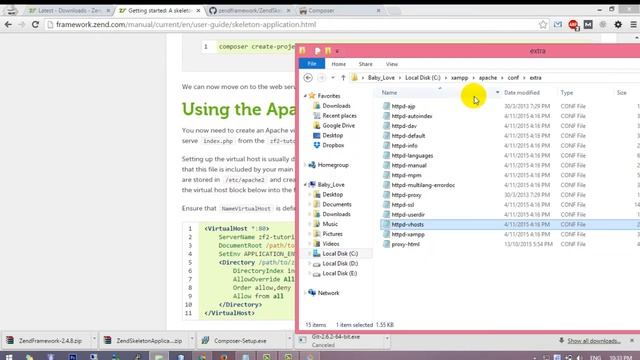640x360 pixels.
Task: Select the httpd-mpm conf file
Action: coord(406,175)
